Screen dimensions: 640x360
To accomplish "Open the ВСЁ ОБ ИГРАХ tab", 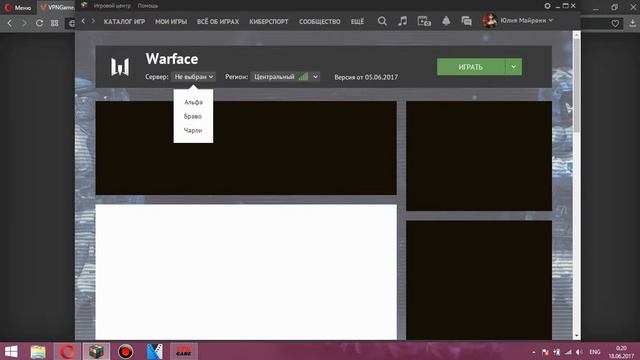I will (x=218, y=22).
